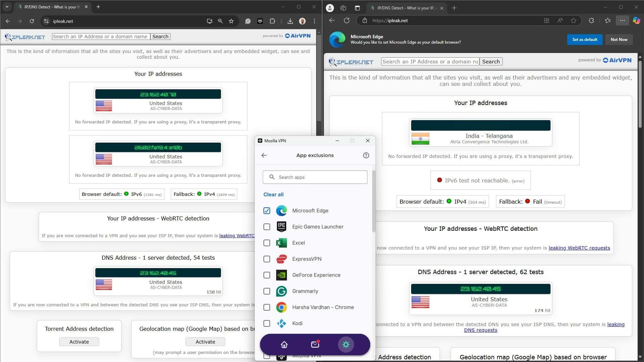
Task: Open Mozilla VPN settings gear icon
Action: tap(346, 345)
